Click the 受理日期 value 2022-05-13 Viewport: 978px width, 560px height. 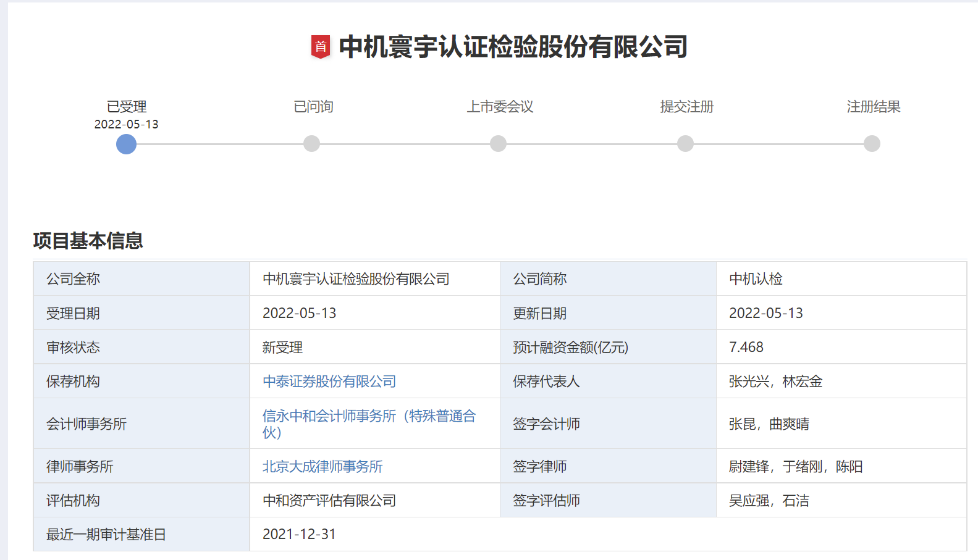click(300, 313)
